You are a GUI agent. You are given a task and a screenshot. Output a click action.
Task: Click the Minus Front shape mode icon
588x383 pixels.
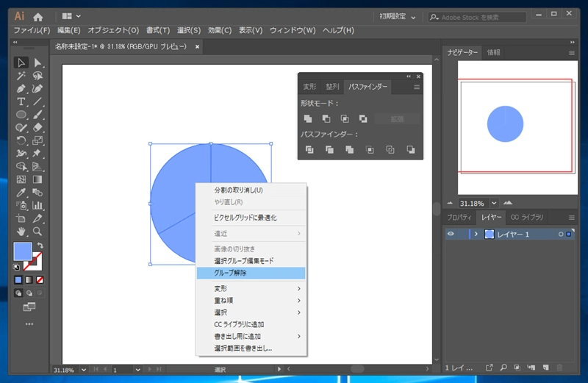[x=326, y=119]
